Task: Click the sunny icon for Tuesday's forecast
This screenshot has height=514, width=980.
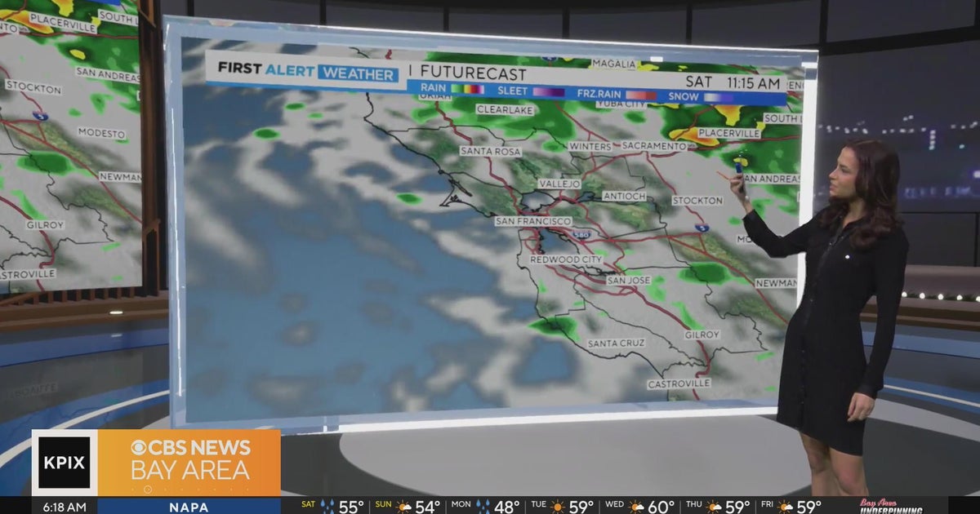Action: [558, 504]
